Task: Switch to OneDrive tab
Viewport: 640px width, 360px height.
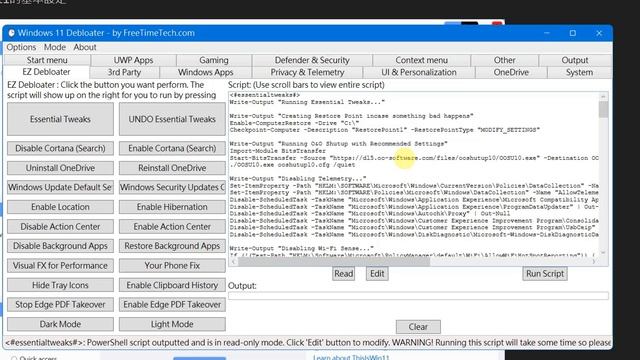Action: pos(511,72)
